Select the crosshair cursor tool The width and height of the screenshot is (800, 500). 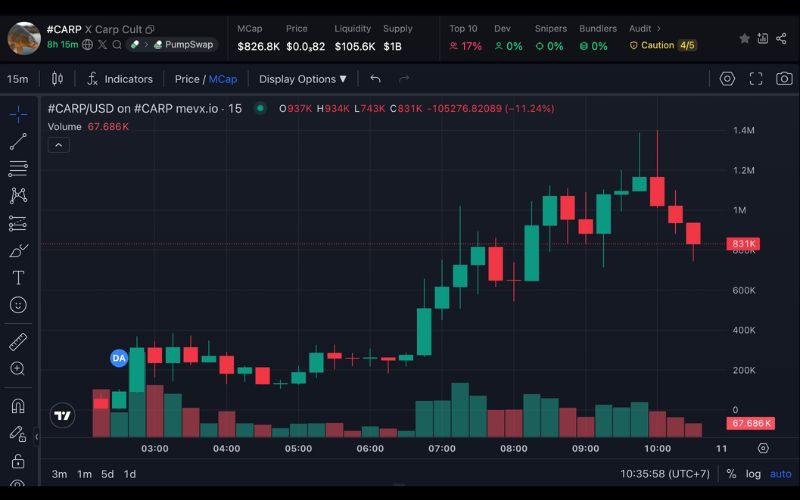18,114
